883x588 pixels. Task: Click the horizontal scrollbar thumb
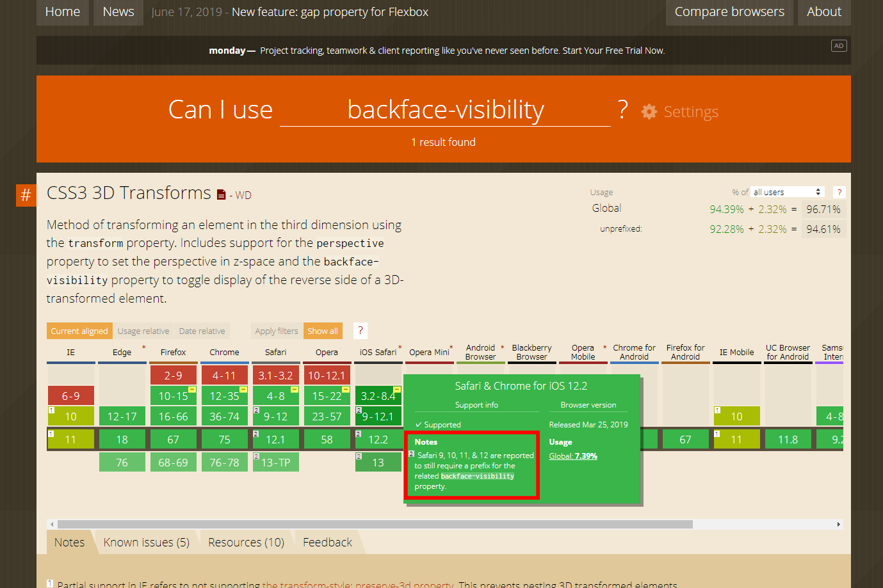(x=375, y=524)
